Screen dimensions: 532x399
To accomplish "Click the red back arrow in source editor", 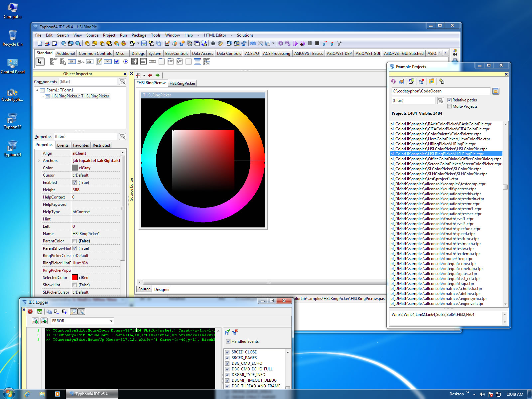I will (150, 75).
